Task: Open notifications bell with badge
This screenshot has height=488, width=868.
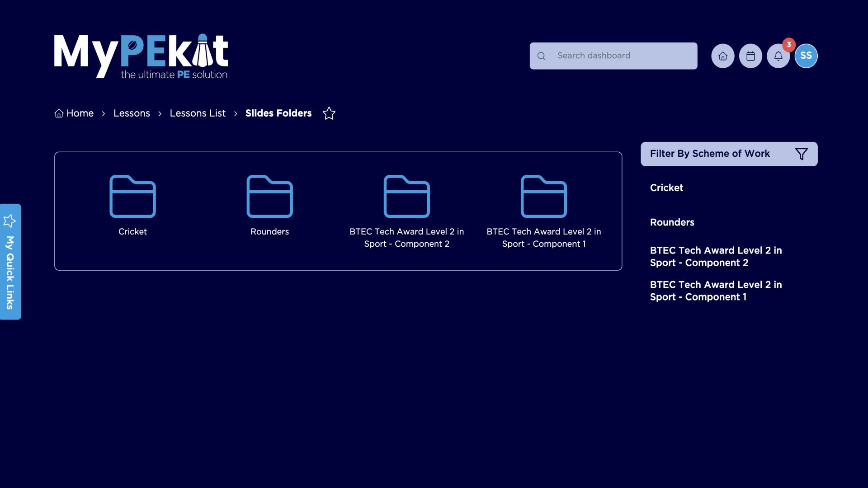Action: click(x=778, y=56)
